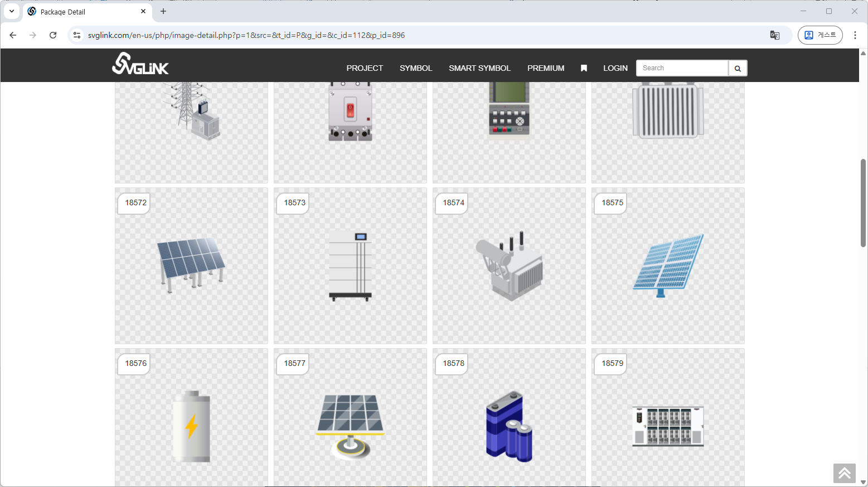The height and width of the screenshot is (487, 868).
Task: Click the search magnifier button
Action: point(738,68)
